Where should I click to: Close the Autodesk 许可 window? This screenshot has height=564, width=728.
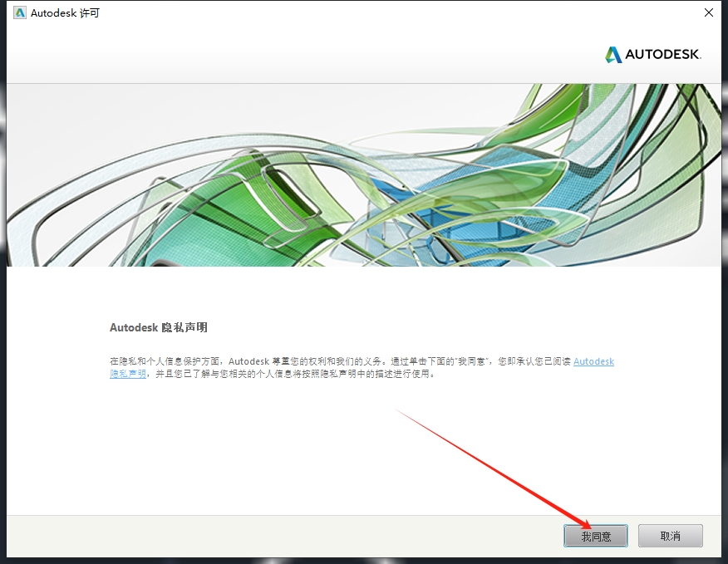[x=708, y=13]
